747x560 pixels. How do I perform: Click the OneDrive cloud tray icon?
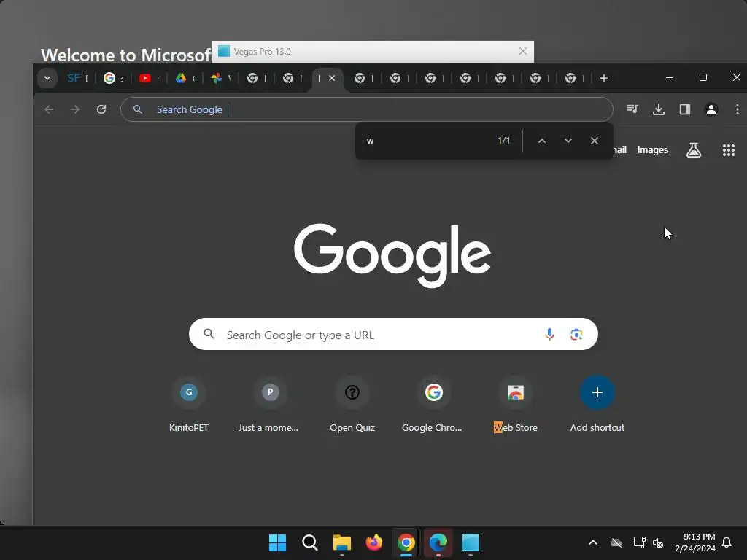[616, 542]
